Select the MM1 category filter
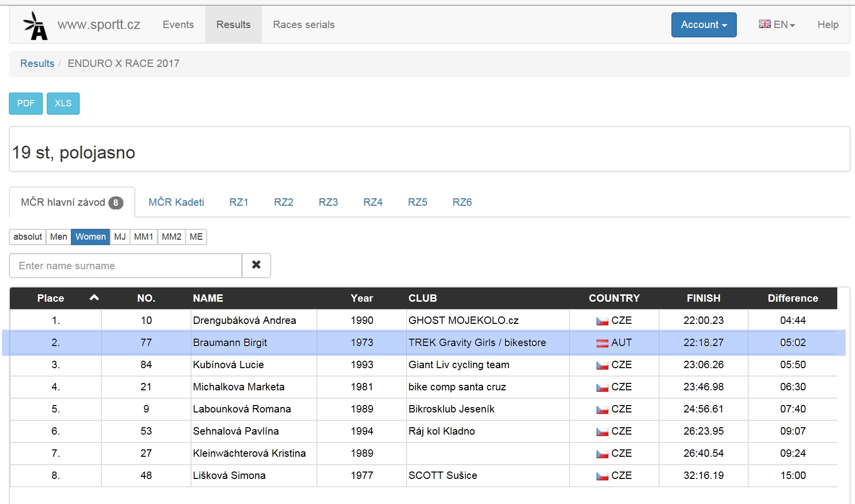 (144, 237)
